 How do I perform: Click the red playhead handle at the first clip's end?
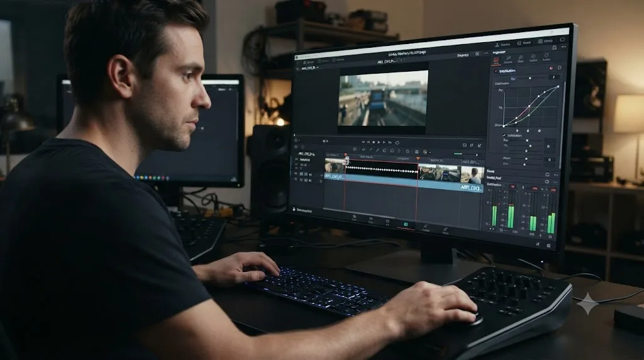click(x=346, y=155)
